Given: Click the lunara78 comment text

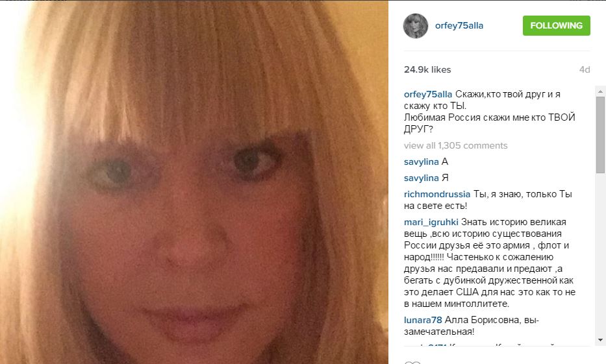Looking at the screenshot, I should (x=472, y=326).
